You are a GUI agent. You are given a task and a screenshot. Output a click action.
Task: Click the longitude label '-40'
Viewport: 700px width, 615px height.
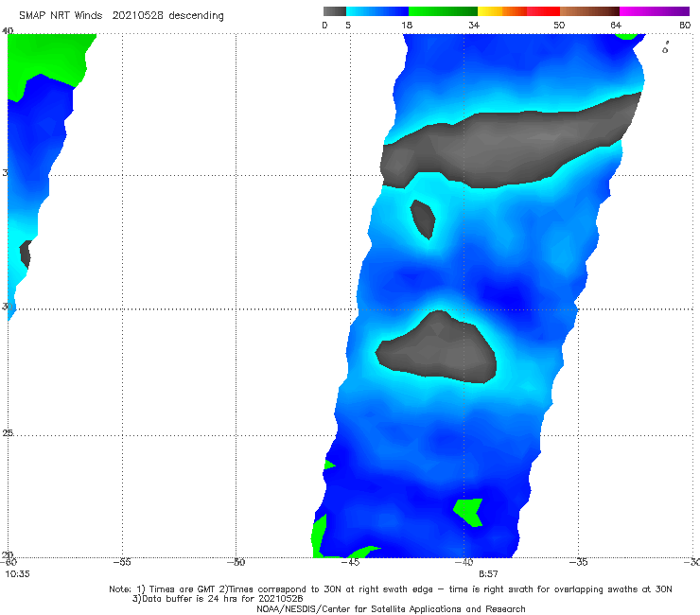click(464, 562)
